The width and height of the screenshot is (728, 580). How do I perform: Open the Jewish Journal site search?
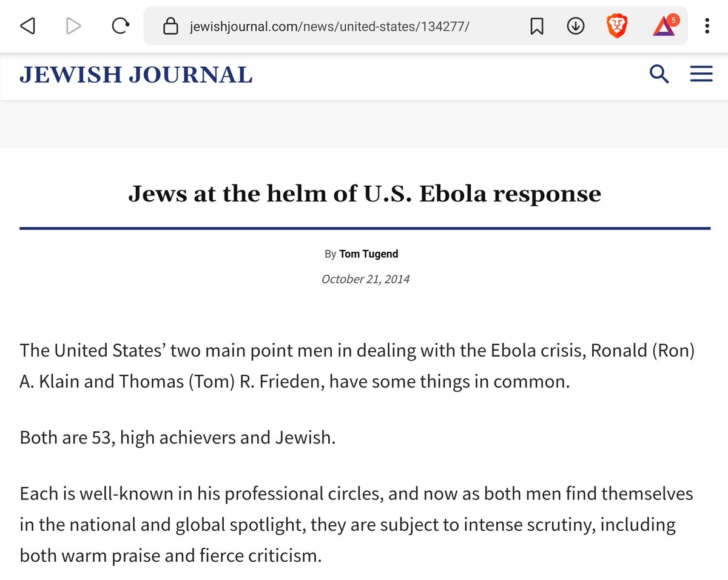click(659, 74)
